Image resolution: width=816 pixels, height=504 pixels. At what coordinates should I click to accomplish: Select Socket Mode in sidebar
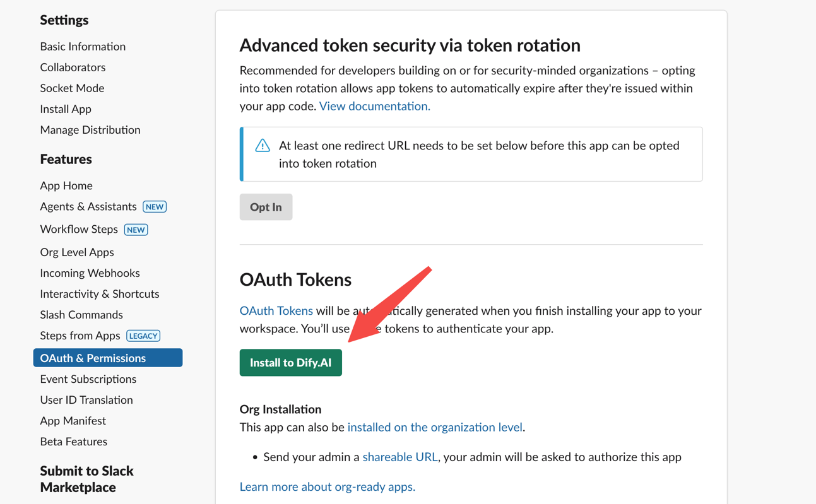pyautogui.click(x=72, y=88)
